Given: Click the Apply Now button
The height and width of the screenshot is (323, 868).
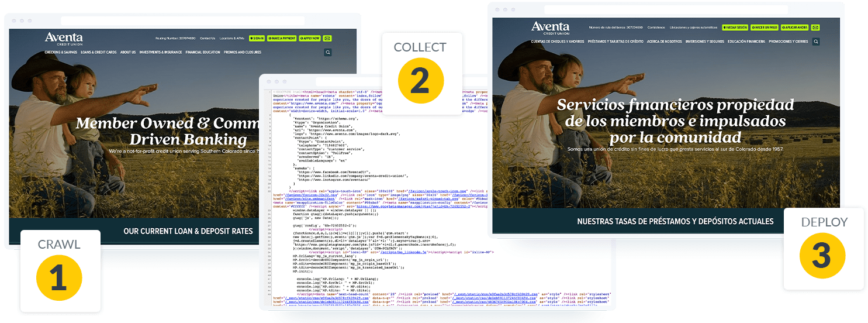Looking at the screenshot, I should click(310, 38).
